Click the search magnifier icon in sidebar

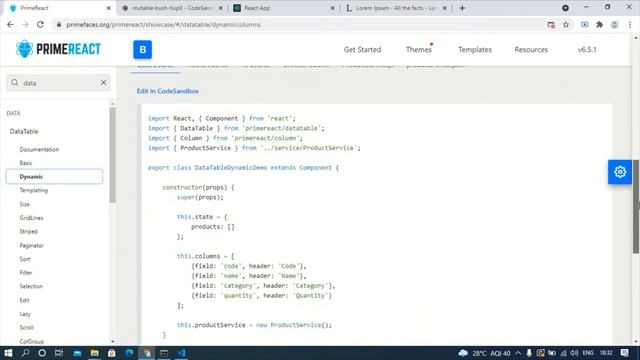tap(15, 83)
